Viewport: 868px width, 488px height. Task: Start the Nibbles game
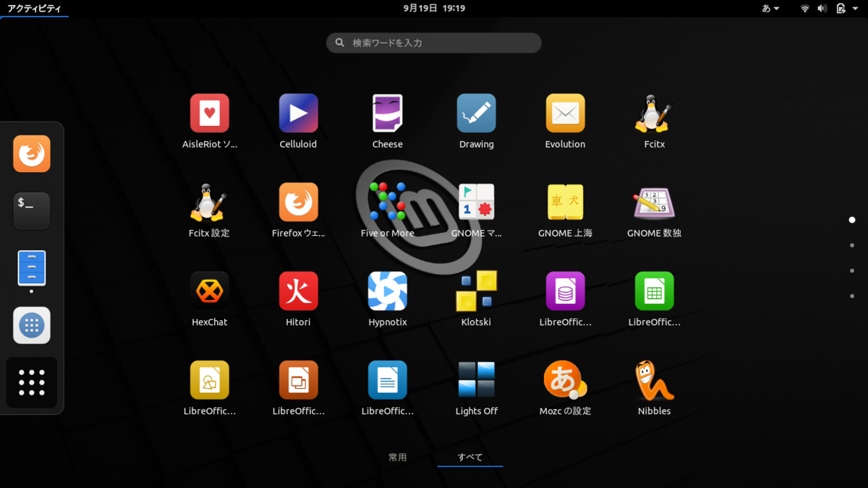pos(654,380)
